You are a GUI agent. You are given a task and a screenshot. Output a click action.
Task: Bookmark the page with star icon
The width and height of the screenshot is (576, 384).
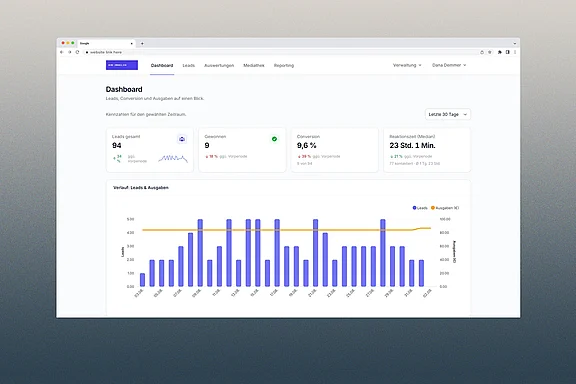tap(490, 52)
